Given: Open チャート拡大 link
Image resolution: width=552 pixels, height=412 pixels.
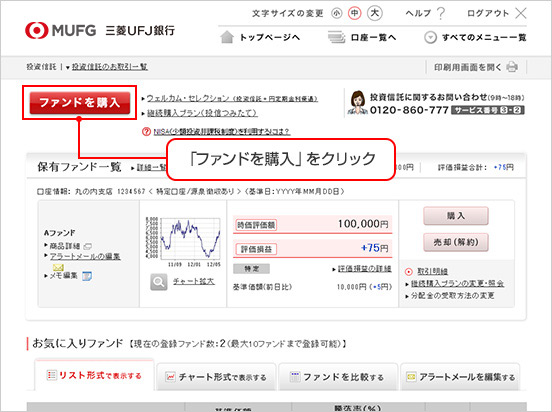Looking at the screenshot, I should (193, 281).
